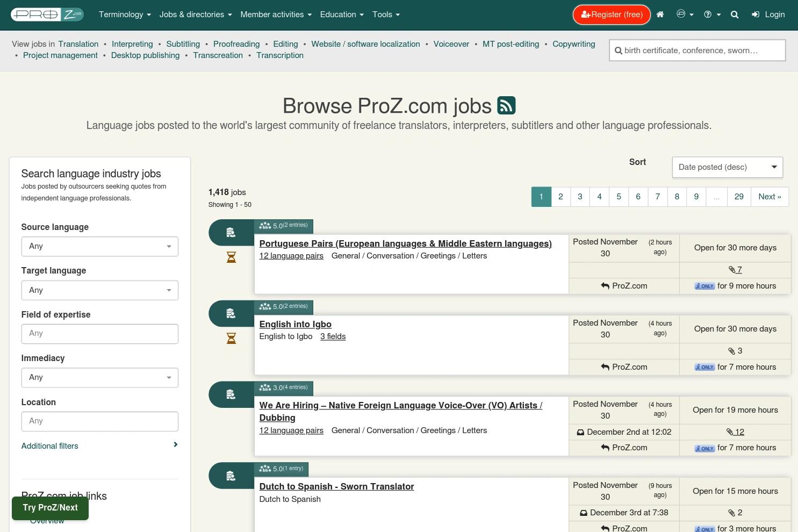Expand the Additional filters section
798x532 pixels.
tap(100, 445)
